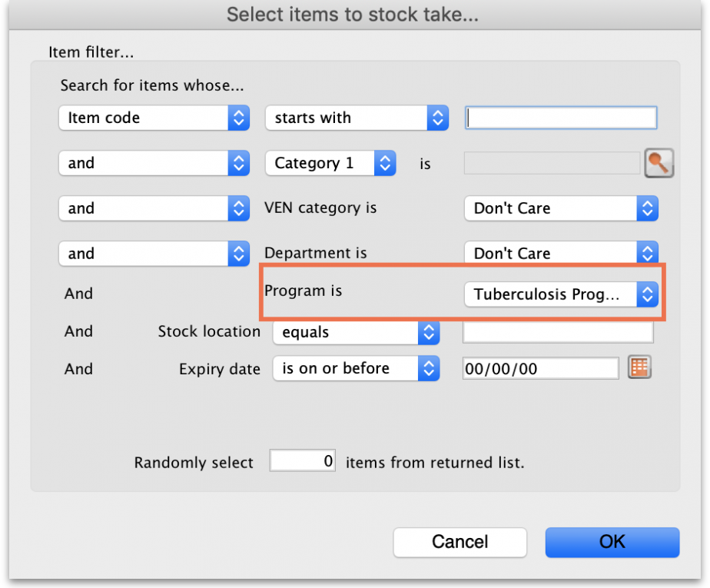Open the third 'and' conjunction dropdown
The image size is (710, 588).
(x=154, y=253)
